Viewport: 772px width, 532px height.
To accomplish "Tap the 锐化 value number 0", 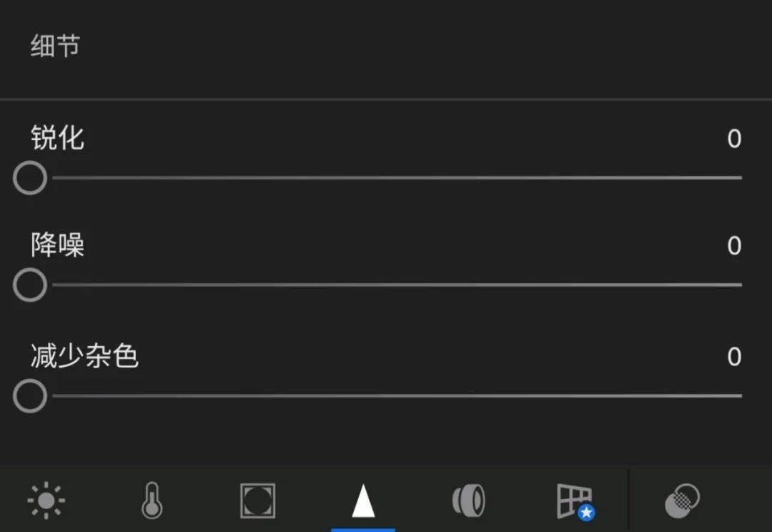I will (734, 139).
